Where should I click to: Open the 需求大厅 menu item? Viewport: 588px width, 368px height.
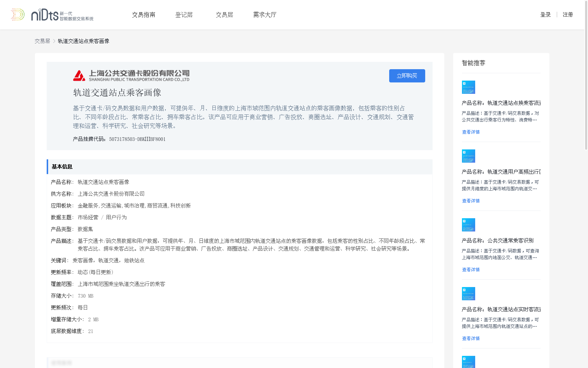[x=265, y=15]
